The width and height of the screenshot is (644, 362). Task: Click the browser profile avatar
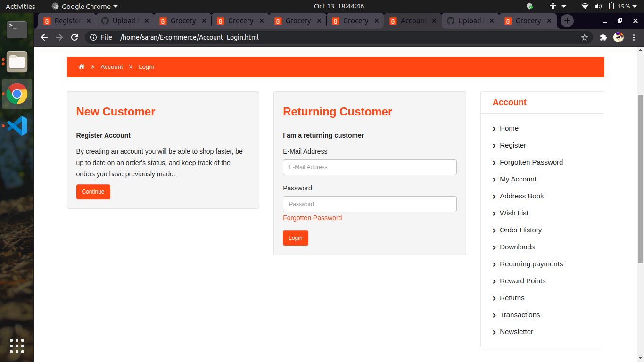click(x=619, y=37)
